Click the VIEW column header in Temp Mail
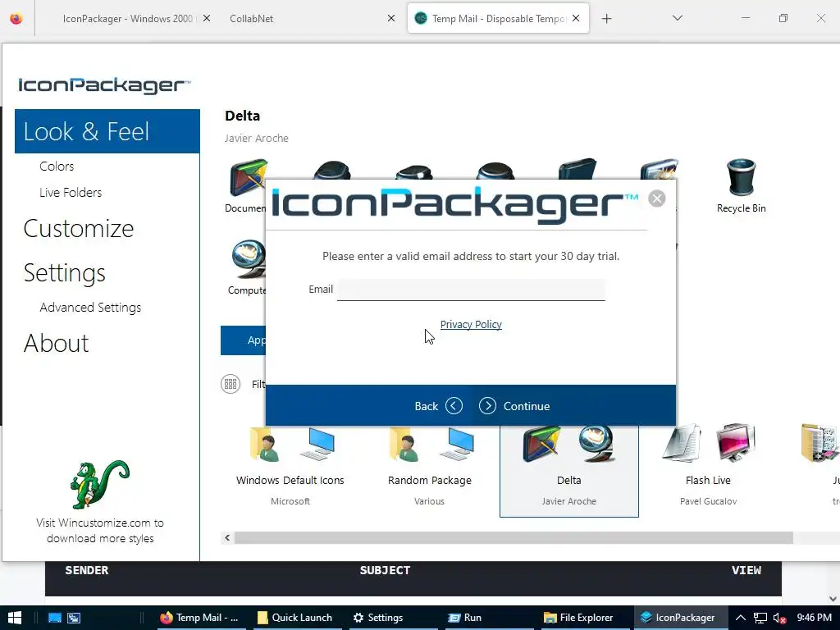 pos(746,570)
